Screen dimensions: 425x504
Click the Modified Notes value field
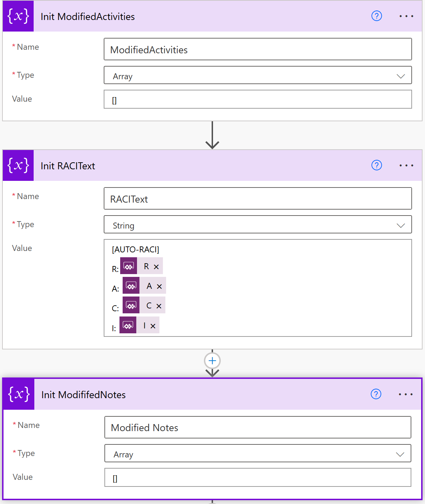tap(258, 478)
